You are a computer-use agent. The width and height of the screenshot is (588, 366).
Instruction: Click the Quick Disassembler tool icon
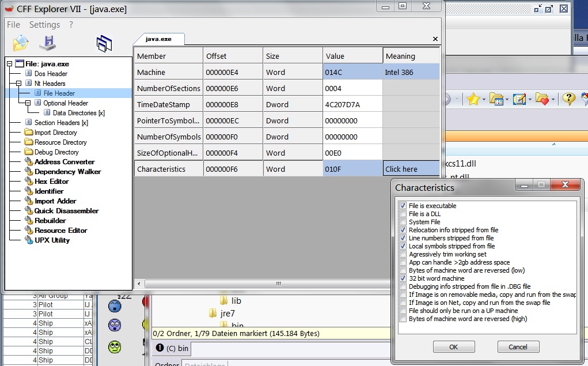tap(29, 210)
